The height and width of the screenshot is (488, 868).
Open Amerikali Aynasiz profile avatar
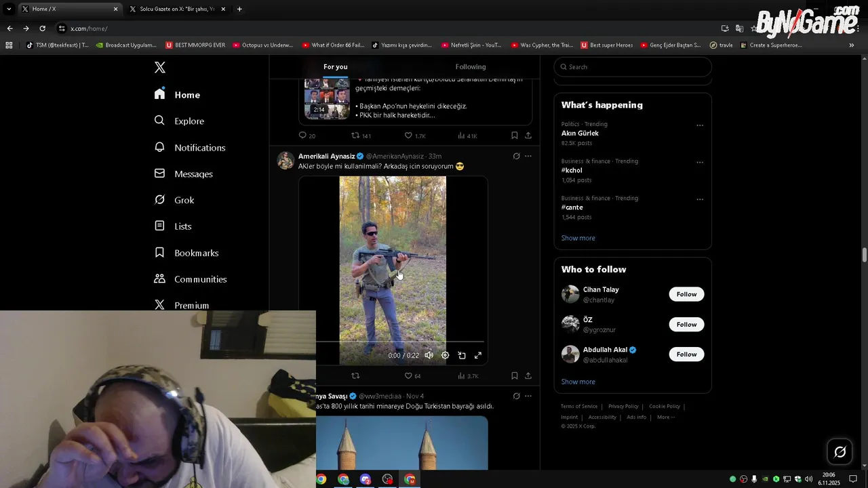(x=285, y=161)
